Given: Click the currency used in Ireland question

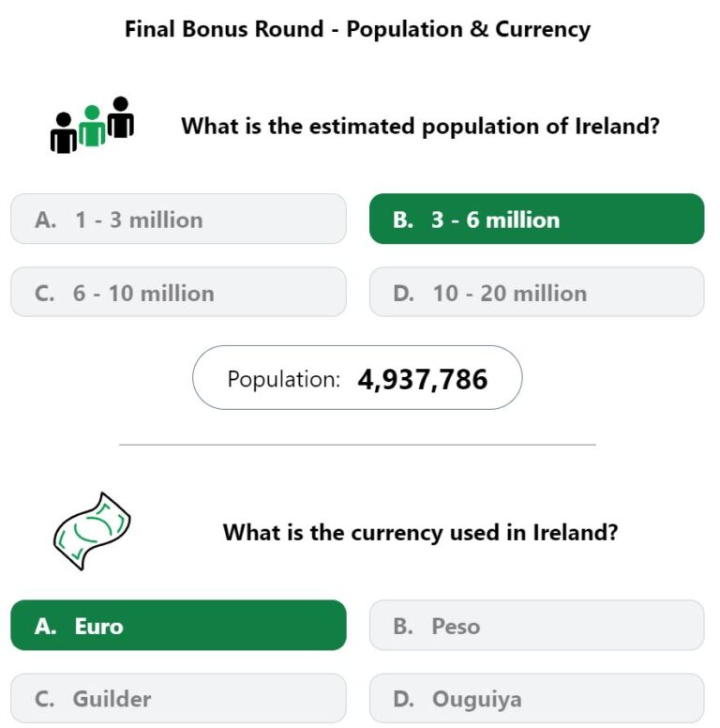Looking at the screenshot, I should [420, 532].
